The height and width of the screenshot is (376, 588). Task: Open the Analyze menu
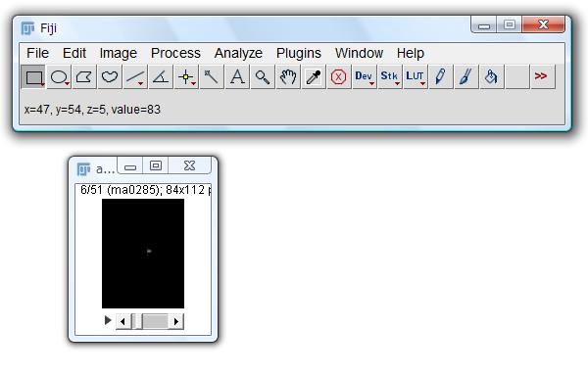tap(238, 53)
